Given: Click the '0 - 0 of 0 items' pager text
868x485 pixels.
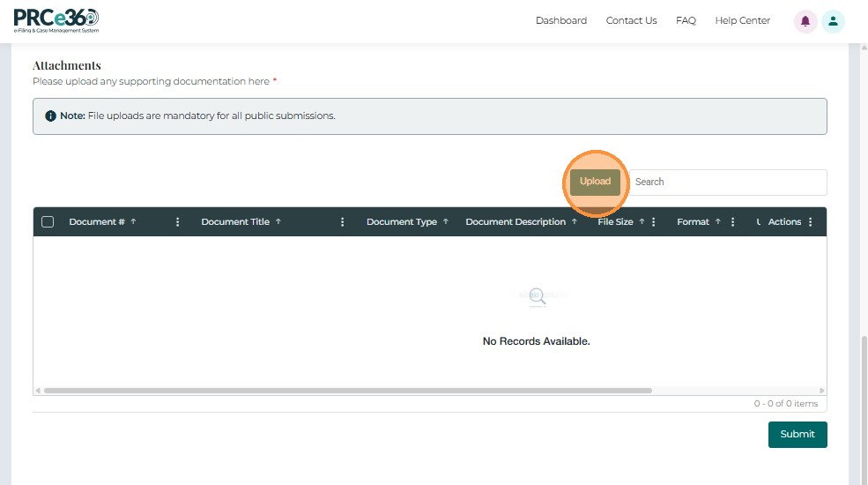Looking at the screenshot, I should pyautogui.click(x=786, y=404).
